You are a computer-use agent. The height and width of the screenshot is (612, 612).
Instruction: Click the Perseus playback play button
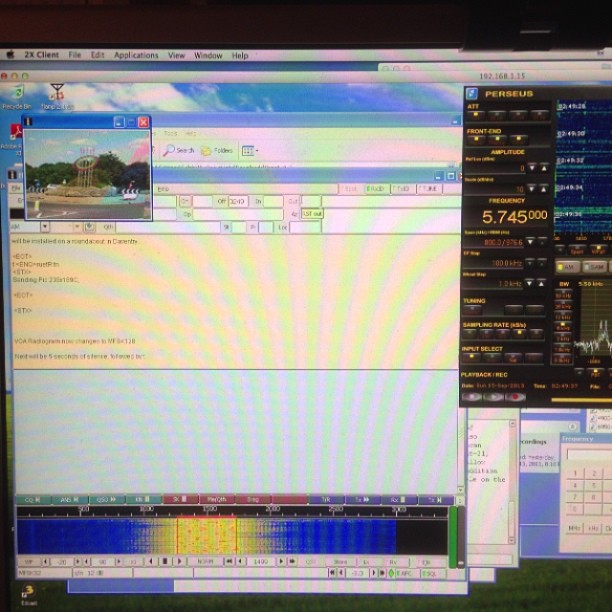(x=493, y=397)
